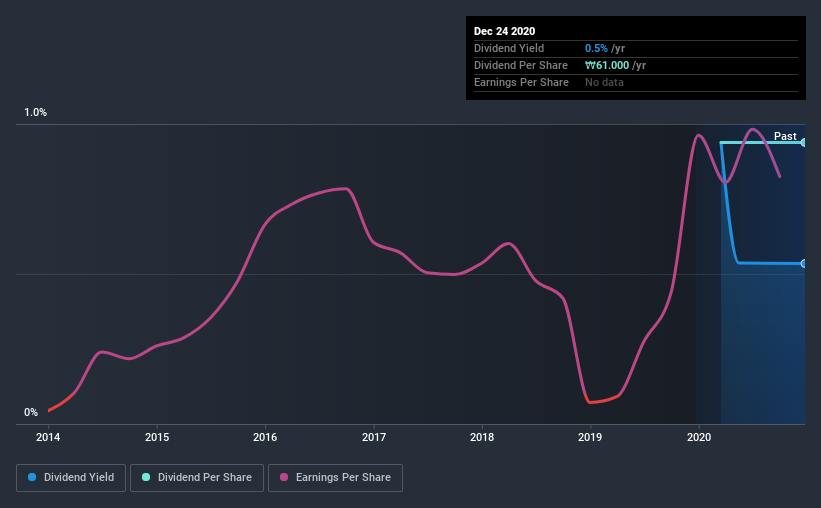Select the 2019 x-axis label
This screenshot has height=508, width=821.
(x=590, y=437)
